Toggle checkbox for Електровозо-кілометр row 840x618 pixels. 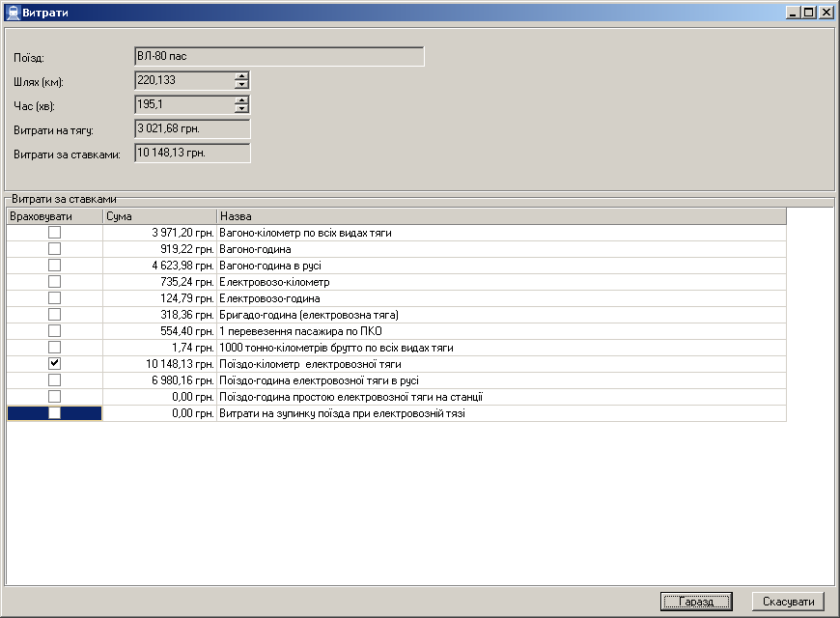pyautogui.click(x=54, y=282)
